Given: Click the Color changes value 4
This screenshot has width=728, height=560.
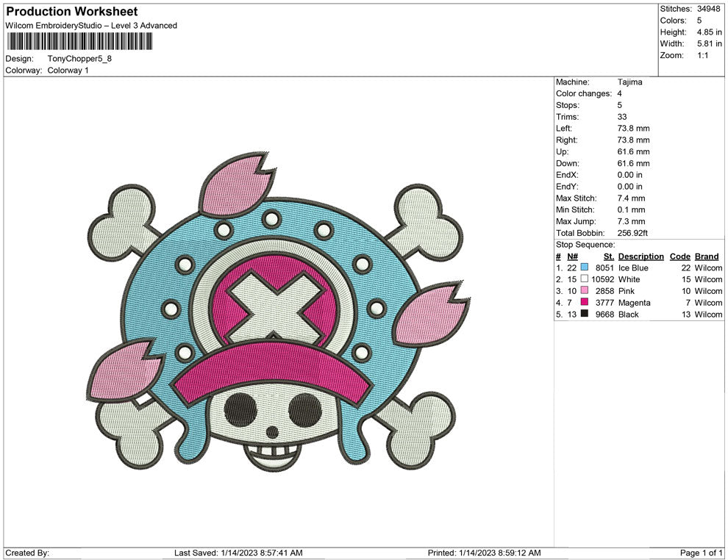Looking at the screenshot, I should pyautogui.click(x=618, y=93).
